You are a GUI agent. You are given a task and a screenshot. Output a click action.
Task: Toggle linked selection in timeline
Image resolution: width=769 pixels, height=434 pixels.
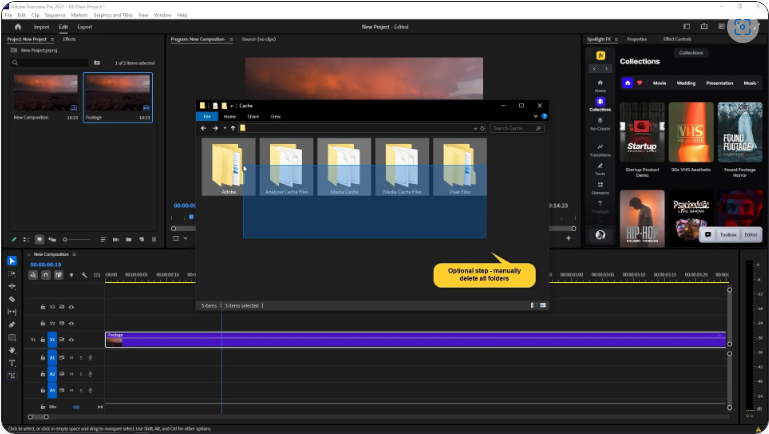58,275
